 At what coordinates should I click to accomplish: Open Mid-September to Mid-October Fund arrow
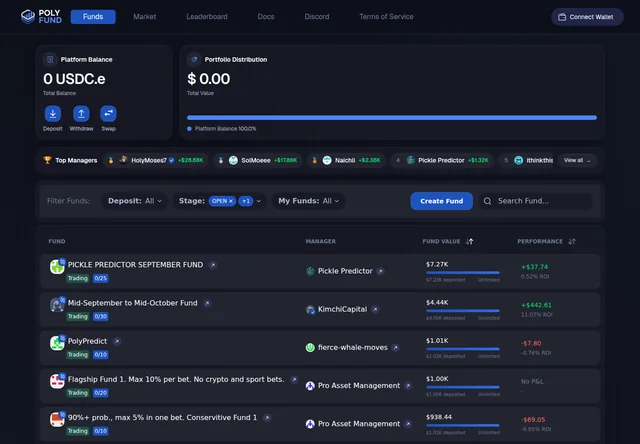[x=207, y=303]
